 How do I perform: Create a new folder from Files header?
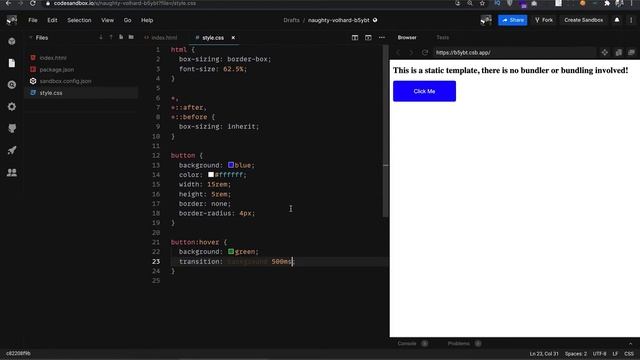[x=131, y=37]
